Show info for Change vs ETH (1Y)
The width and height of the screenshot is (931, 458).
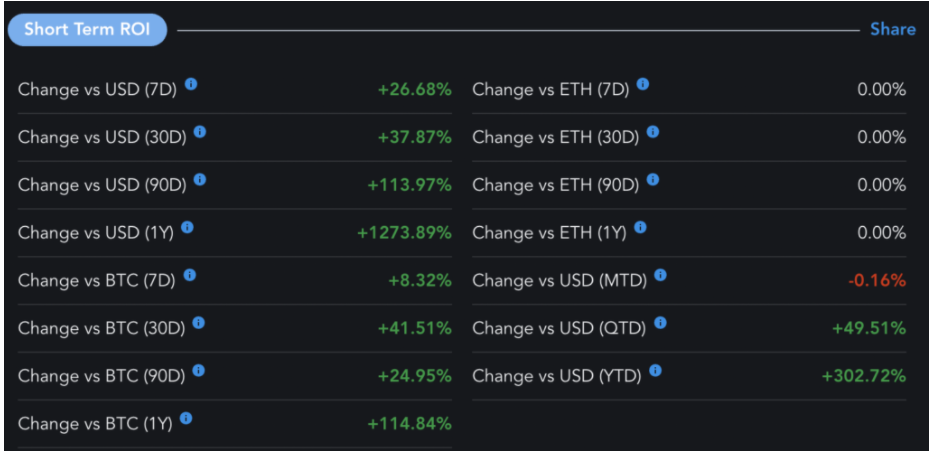(x=640, y=227)
